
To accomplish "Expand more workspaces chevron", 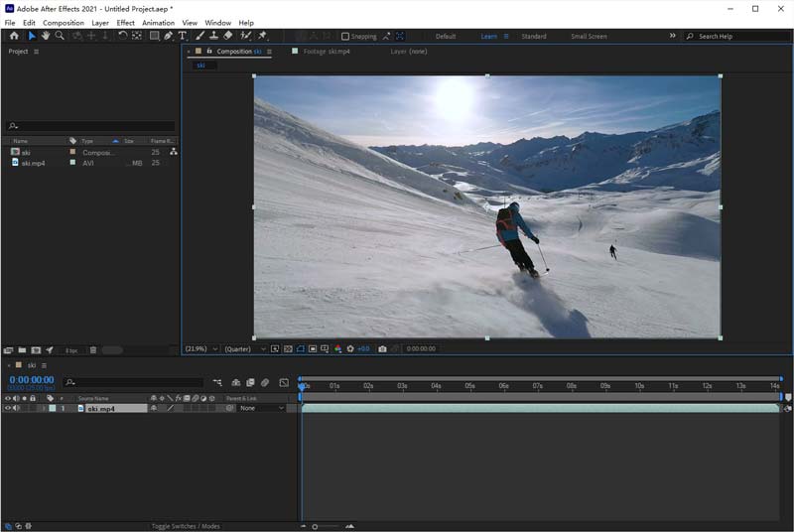I will tap(673, 36).
